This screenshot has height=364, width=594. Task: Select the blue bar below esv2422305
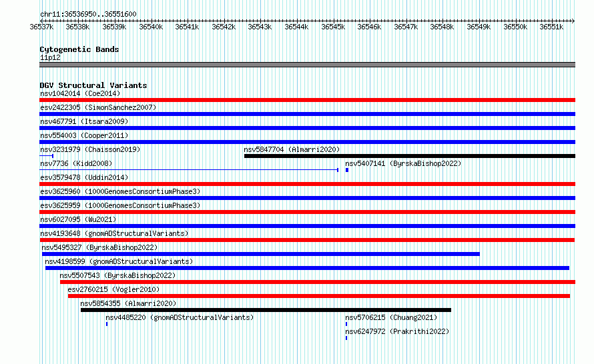[x=307, y=114]
